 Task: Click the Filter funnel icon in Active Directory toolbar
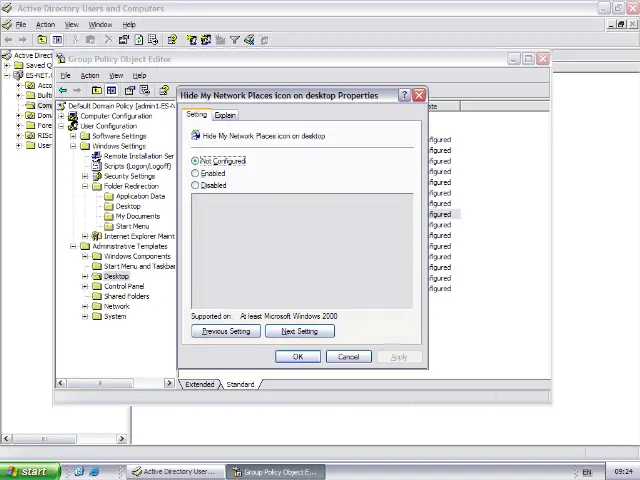click(x=235, y=40)
